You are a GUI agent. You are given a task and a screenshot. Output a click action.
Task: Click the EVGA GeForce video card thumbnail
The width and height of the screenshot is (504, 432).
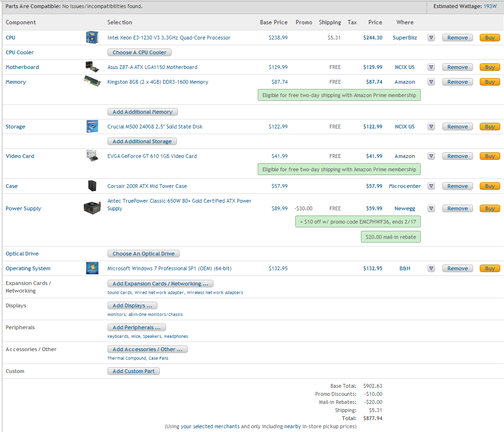point(92,156)
